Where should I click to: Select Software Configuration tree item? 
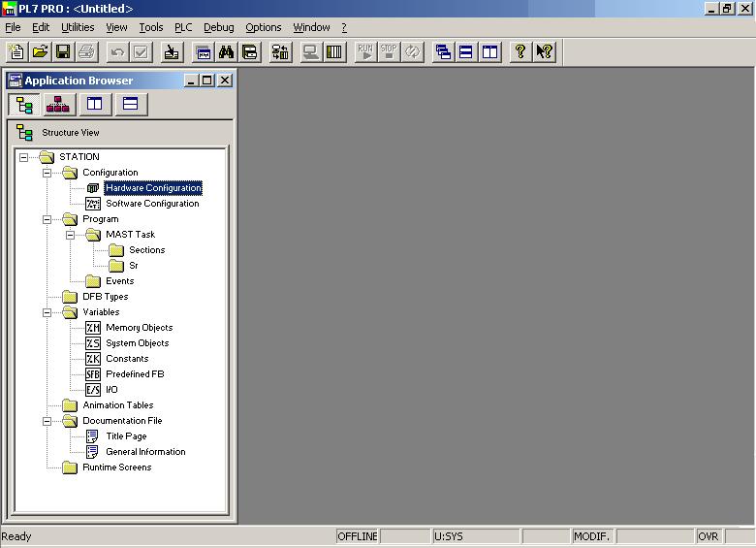(x=152, y=204)
